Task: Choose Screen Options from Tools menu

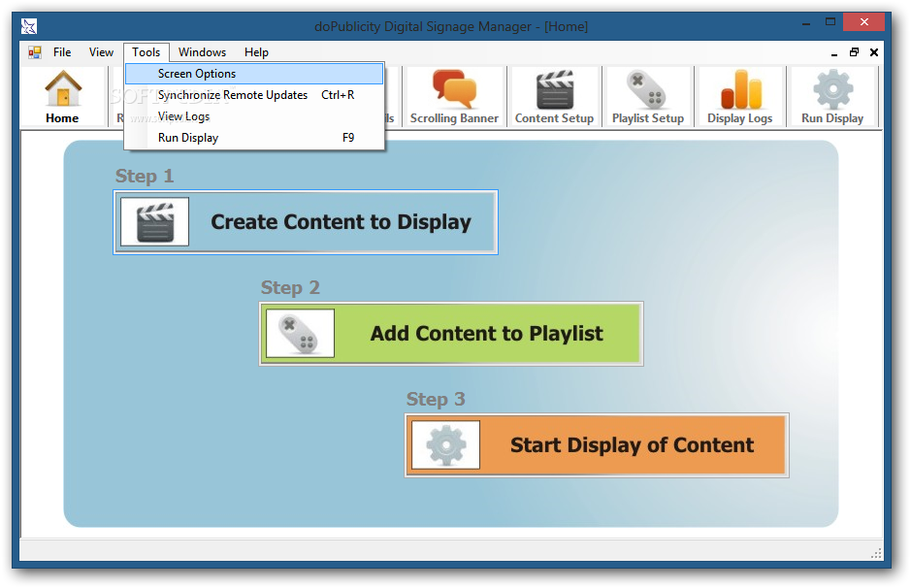Action: pos(254,74)
